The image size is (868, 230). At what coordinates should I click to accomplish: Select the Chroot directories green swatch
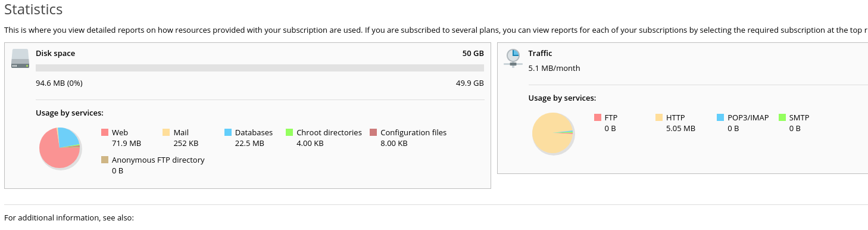289,132
